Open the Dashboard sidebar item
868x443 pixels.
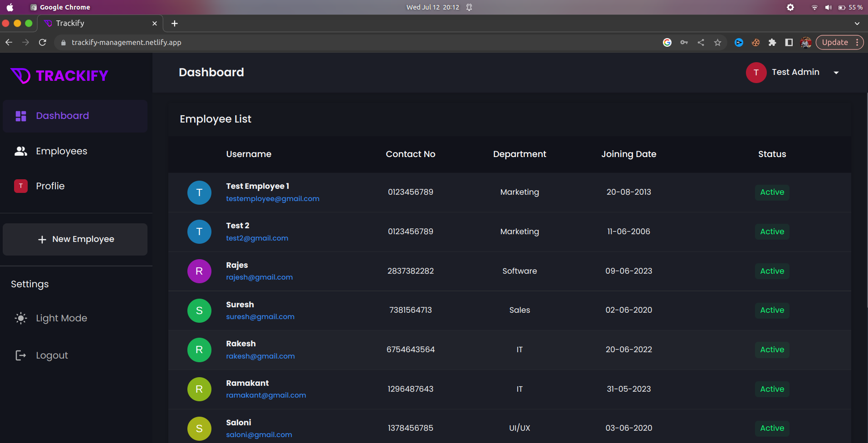pos(75,116)
